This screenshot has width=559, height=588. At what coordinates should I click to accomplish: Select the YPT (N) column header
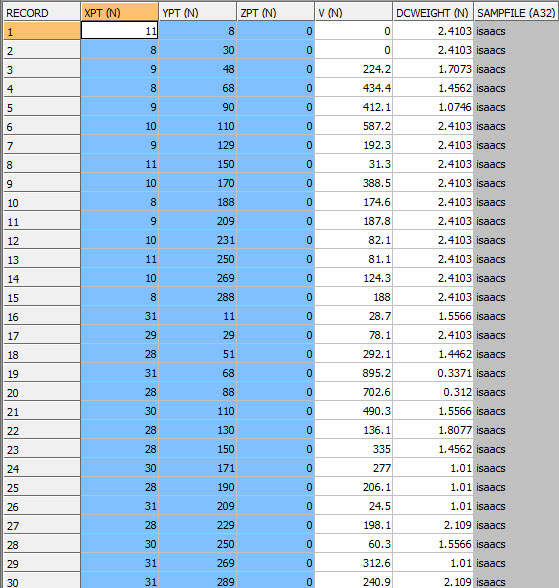[x=198, y=13]
